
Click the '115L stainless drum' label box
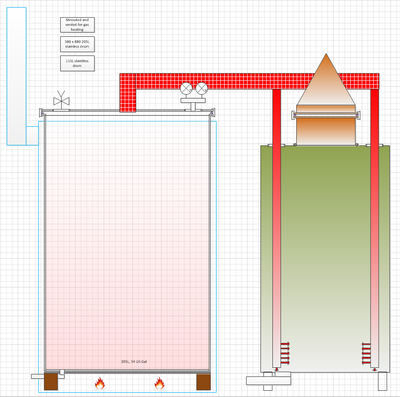77,63
